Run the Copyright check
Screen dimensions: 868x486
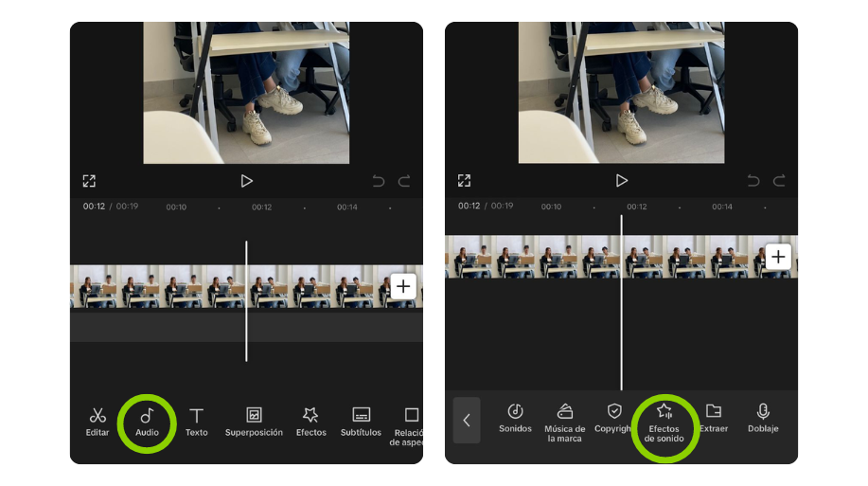[x=614, y=418]
